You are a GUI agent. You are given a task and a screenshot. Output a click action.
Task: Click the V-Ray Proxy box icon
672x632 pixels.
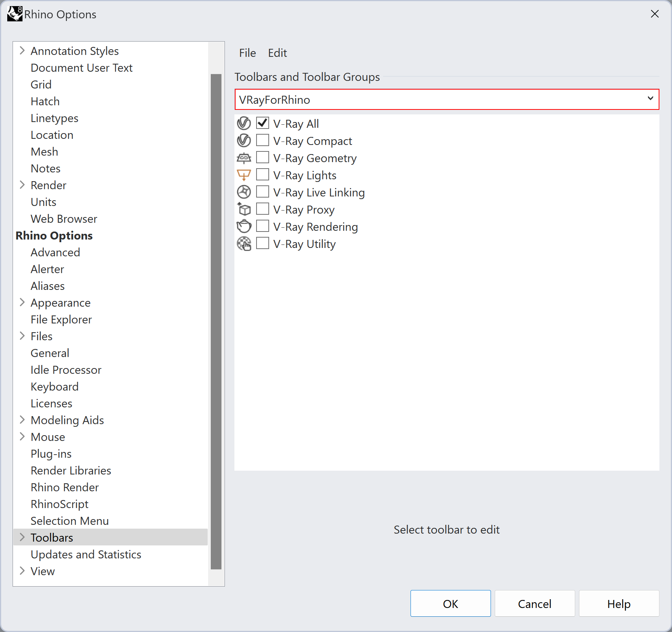pyautogui.click(x=244, y=209)
